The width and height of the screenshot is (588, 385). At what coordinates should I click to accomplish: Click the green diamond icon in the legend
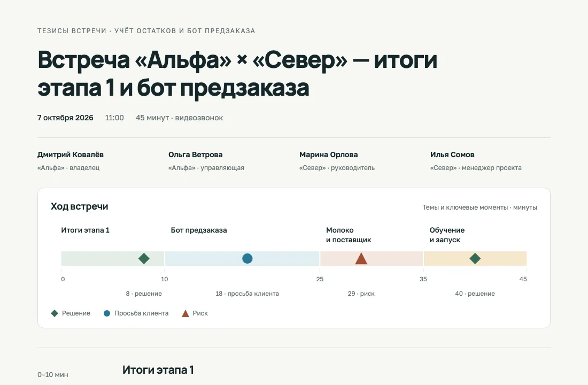[x=55, y=313]
